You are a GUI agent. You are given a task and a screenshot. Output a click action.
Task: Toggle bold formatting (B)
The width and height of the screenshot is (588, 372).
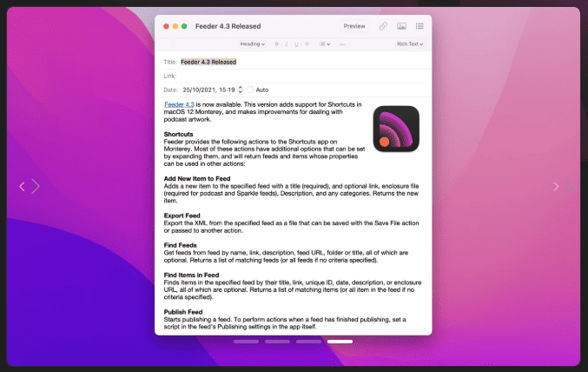point(277,44)
